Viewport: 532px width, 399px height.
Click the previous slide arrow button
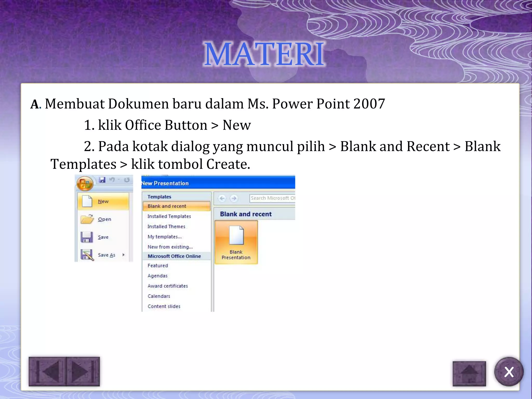point(47,371)
